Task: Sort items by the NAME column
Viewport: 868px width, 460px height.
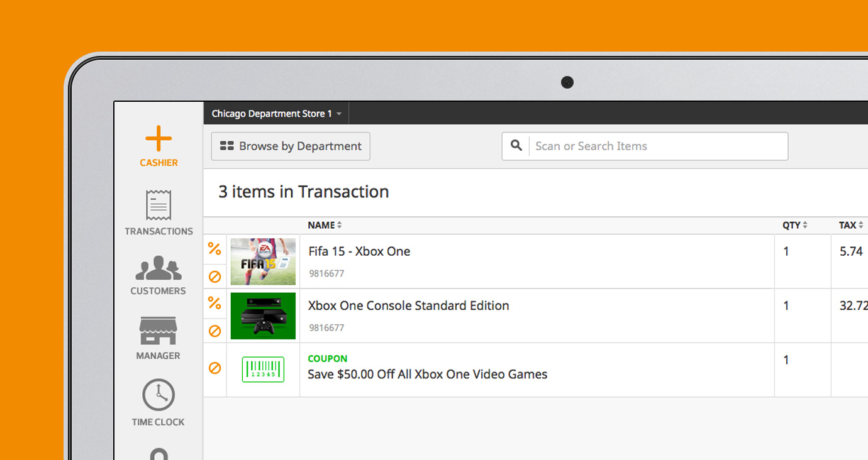Action: coord(325,225)
